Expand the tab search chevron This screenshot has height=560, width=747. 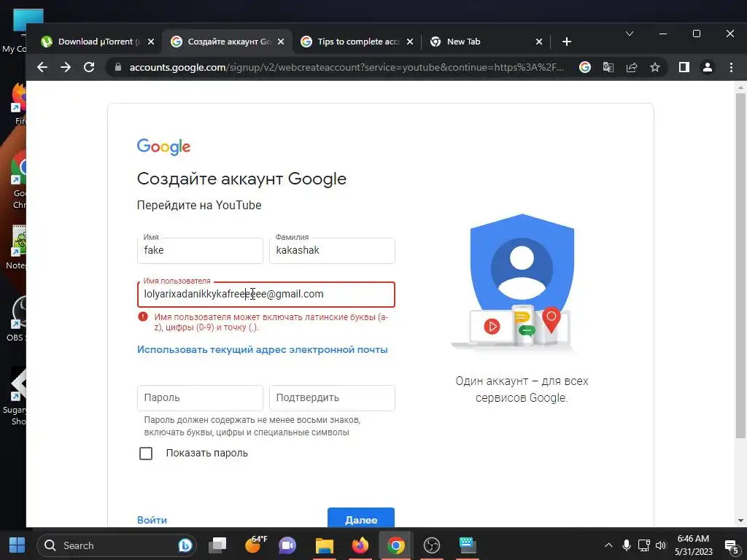pos(630,34)
